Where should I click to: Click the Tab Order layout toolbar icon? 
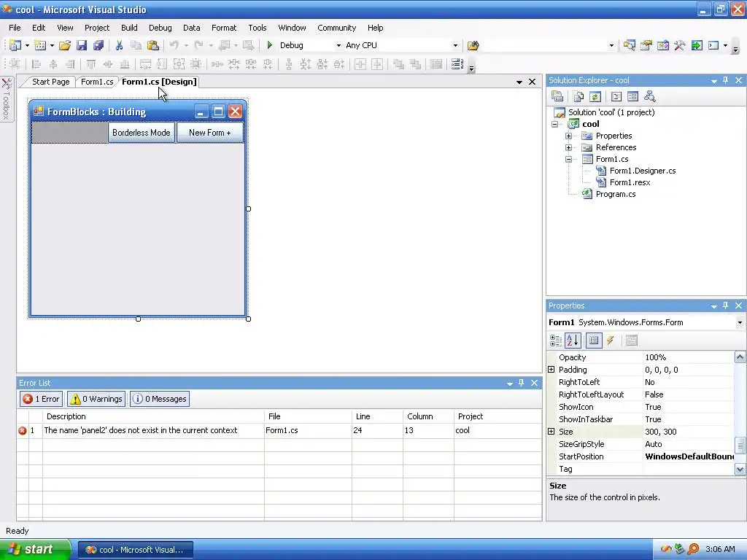pyautogui.click(x=457, y=64)
